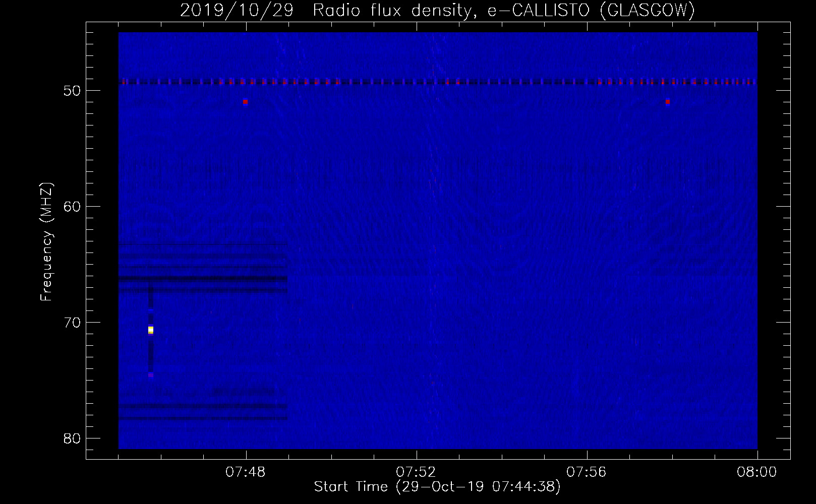Click the red spot at 51 MHz near 07:58
Viewport: 816px width, 504px height.
(668, 102)
